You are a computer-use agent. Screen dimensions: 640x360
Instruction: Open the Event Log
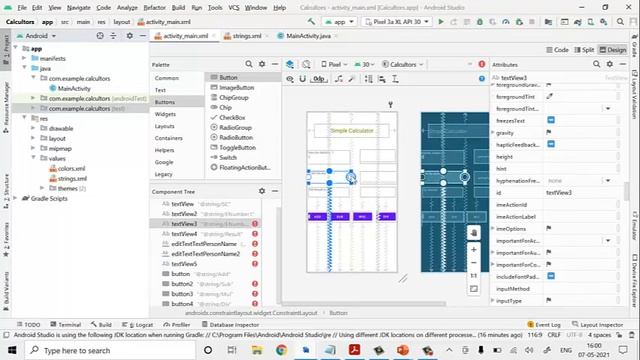tap(544, 324)
